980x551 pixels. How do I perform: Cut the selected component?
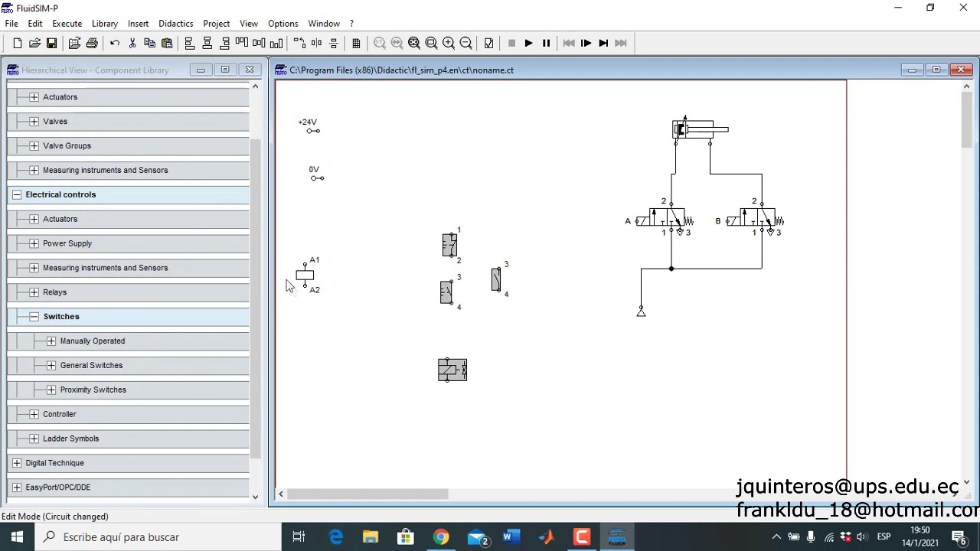(132, 44)
